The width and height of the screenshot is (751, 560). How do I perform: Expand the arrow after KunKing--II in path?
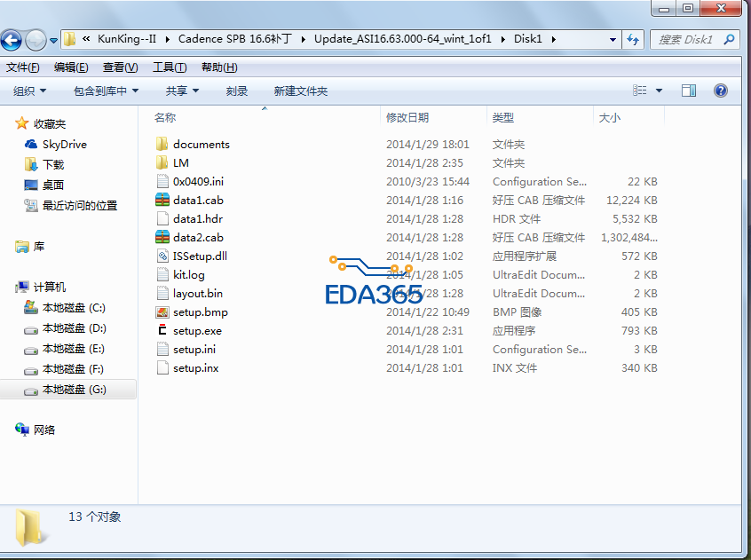pyautogui.click(x=167, y=40)
